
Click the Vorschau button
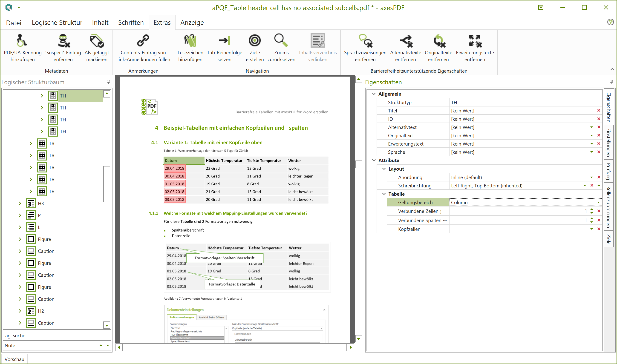tap(14, 359)
